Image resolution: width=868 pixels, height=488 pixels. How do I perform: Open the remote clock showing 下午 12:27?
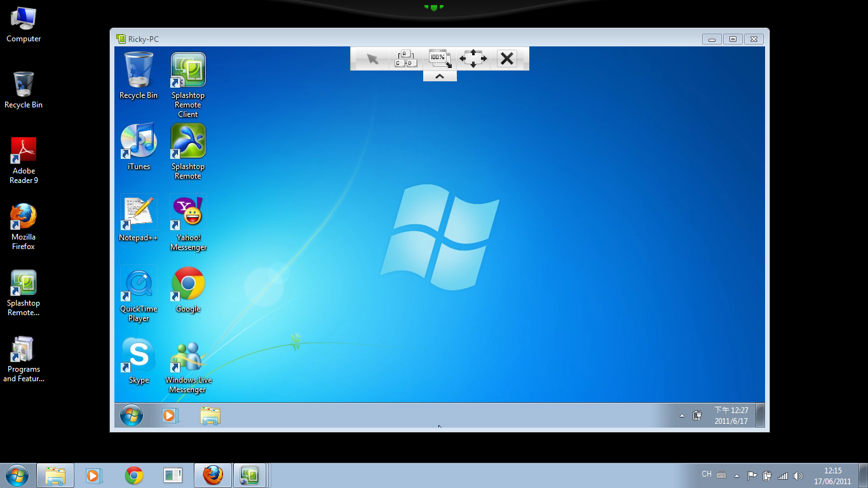(731, 416)
